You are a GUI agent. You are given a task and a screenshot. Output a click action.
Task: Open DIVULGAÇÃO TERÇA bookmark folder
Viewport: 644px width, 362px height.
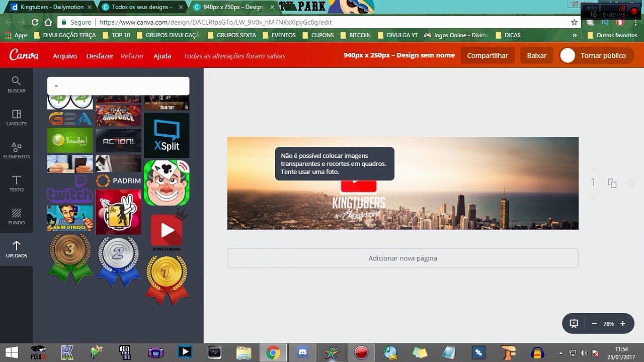click(x=65, y=35)
